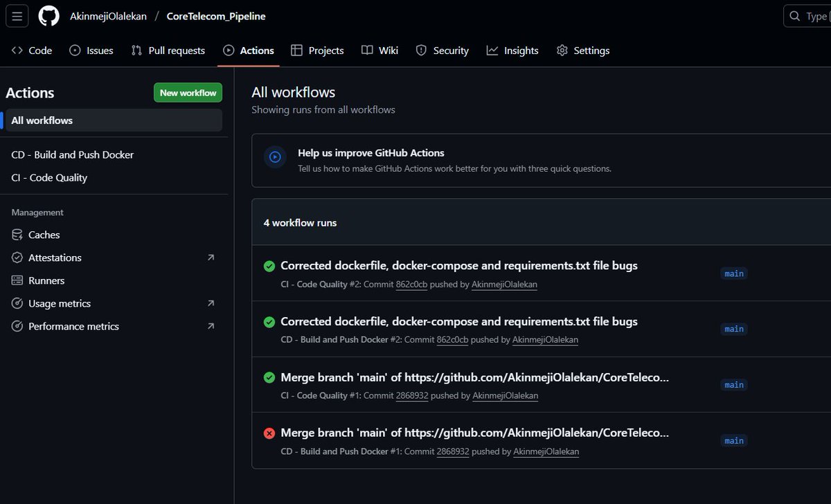The height and width of the screenshot is (504, 831).
Task: Open AkinmejiOlalekan link in CI - Code Quality #1 row
Action: point(505,396)
